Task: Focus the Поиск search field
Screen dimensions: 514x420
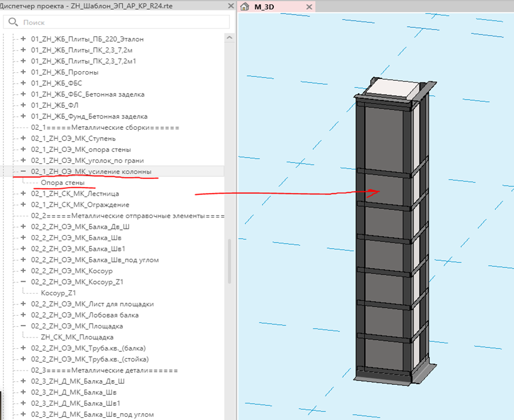Action: [116, 22]
